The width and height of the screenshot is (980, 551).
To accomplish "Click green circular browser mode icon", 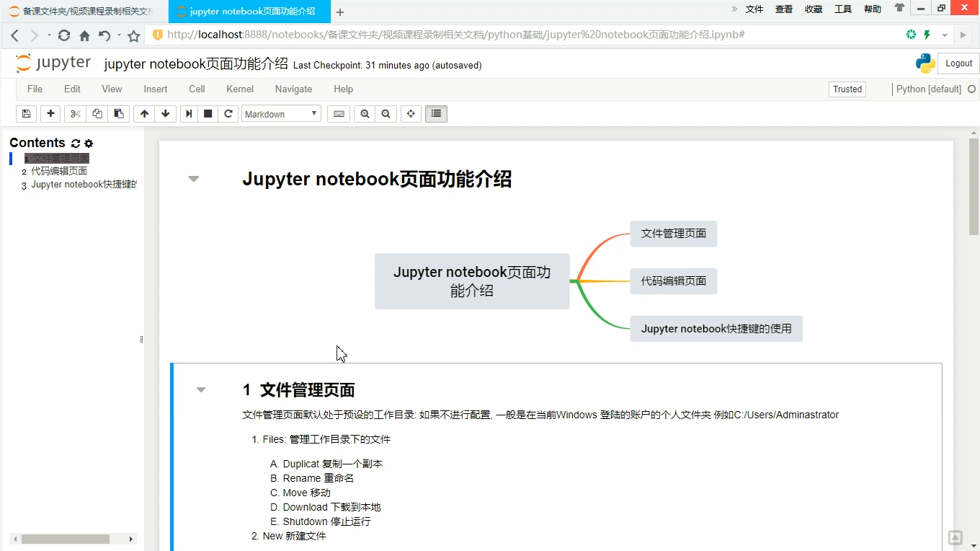I will (911, 35).
